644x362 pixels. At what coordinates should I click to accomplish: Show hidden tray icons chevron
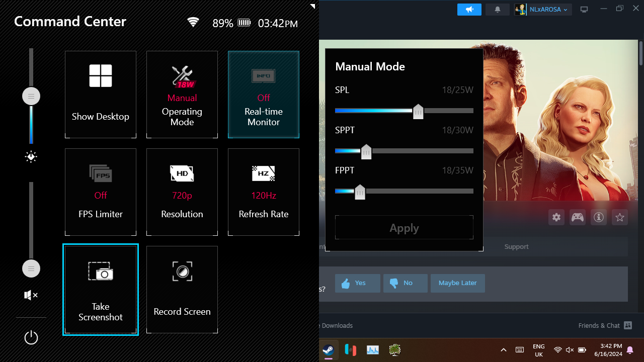[x=504, y=350]
